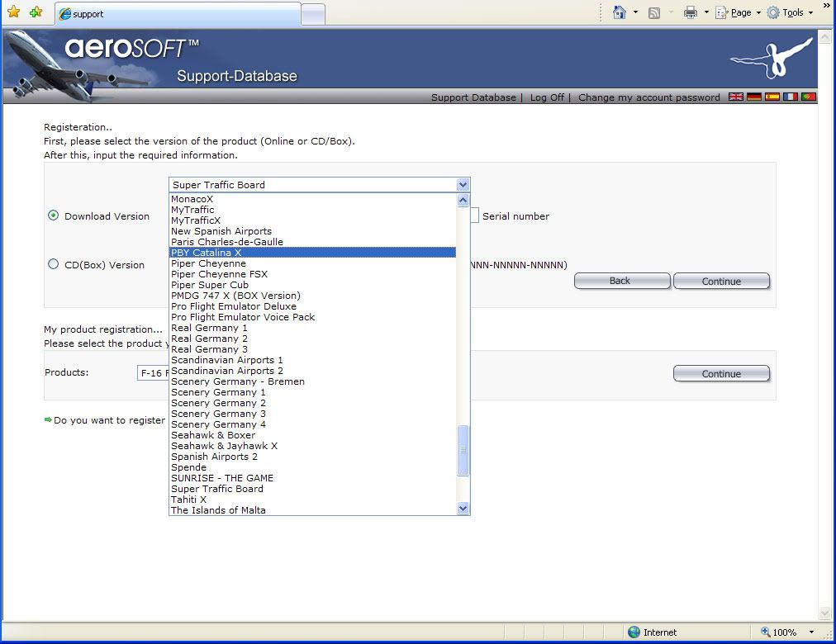Open the Tools menu

click(x=790, y=12)
